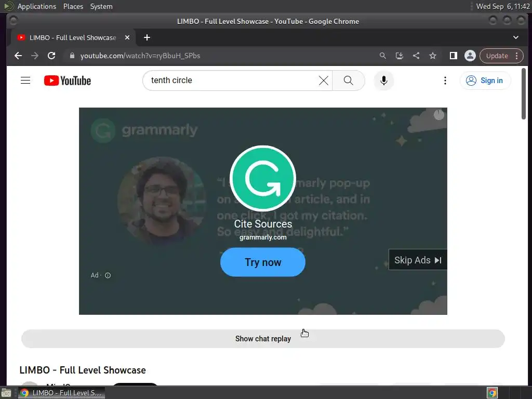Show chat replay
The height and width of the screenshot is (399, 532).
pyautogui.click(x=263, y=339)
